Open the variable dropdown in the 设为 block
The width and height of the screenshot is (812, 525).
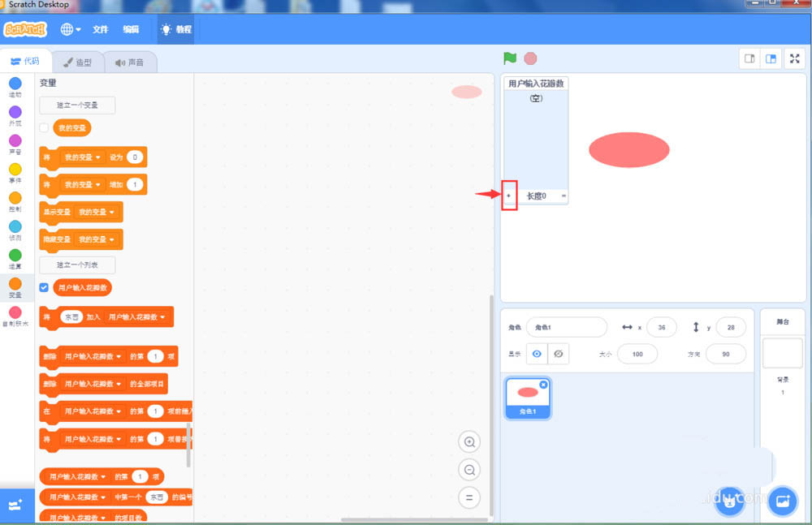97,157
